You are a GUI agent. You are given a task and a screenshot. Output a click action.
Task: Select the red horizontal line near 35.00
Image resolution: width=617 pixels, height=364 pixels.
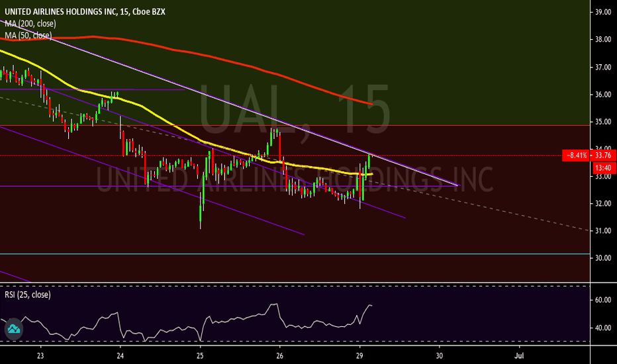[x=295, y=125]
